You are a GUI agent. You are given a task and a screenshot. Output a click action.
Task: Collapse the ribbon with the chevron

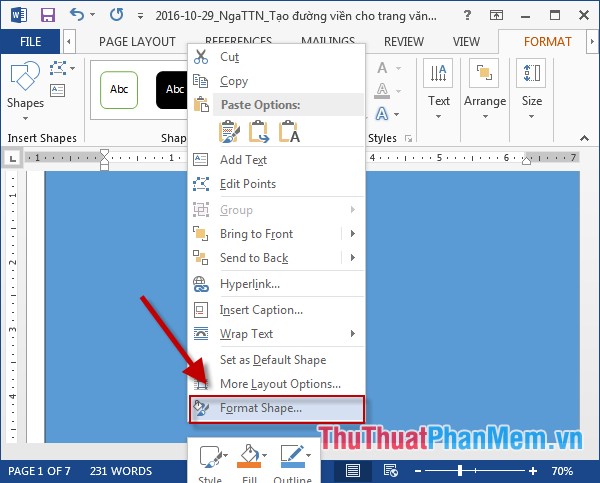(584, 138)
